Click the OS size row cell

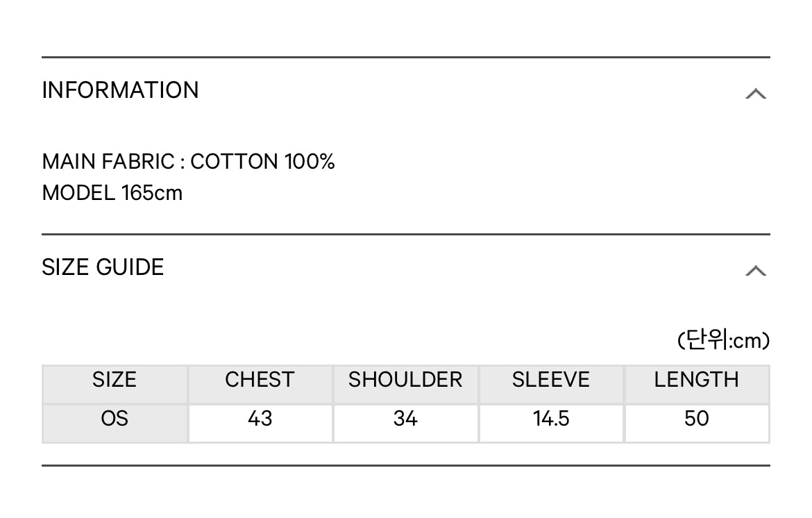(115, 419)
